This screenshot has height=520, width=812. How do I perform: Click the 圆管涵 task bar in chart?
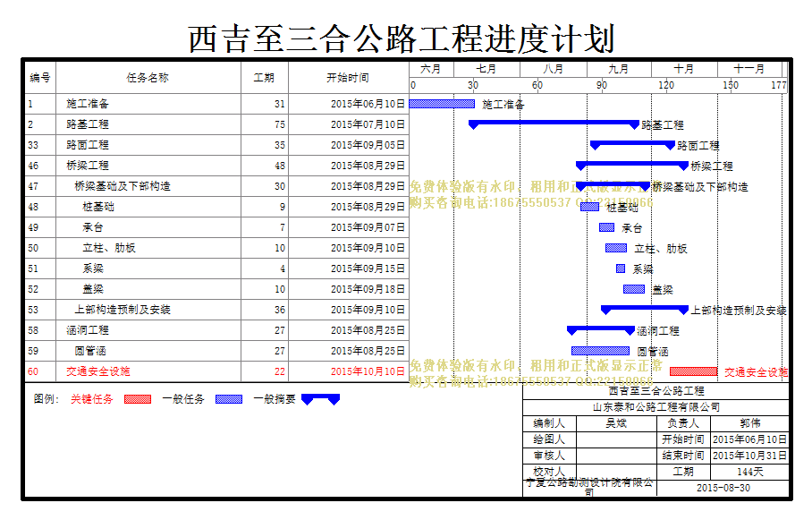coord(600,351)
